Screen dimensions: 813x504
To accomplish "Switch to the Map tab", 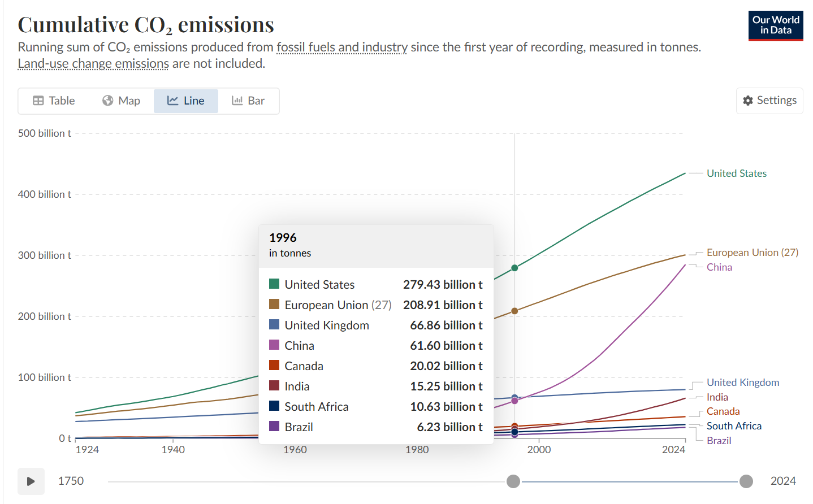I will (x=121, y=101).
